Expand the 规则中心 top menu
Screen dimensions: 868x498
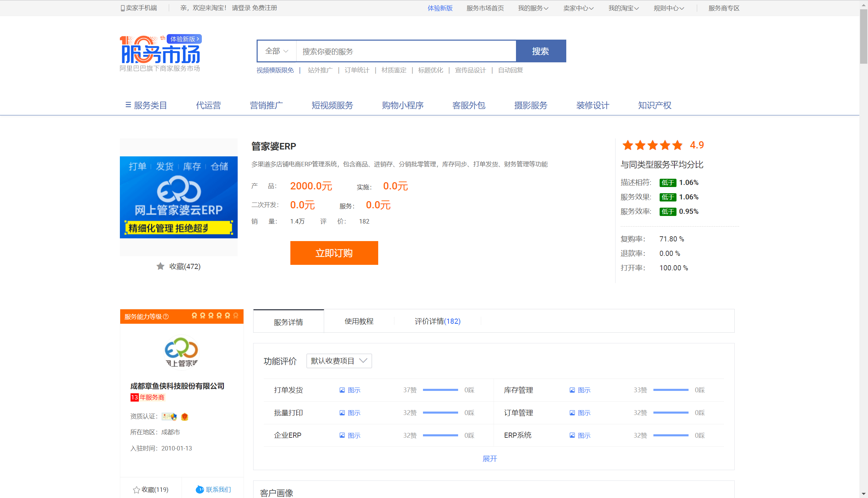coord(669,8)
